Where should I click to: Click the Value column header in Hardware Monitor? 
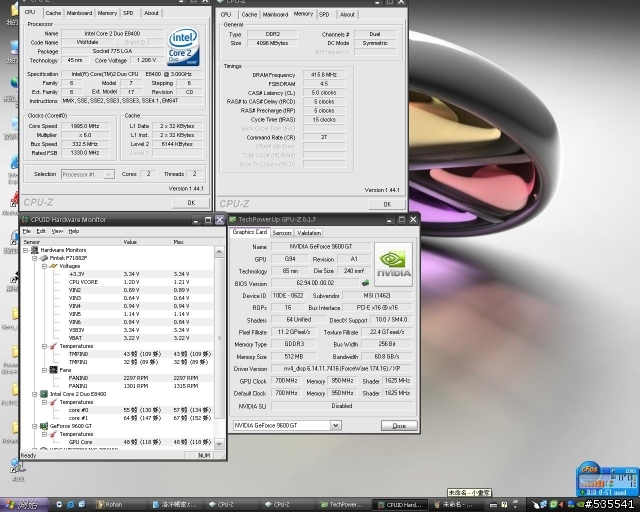click(x=146, y=242)
